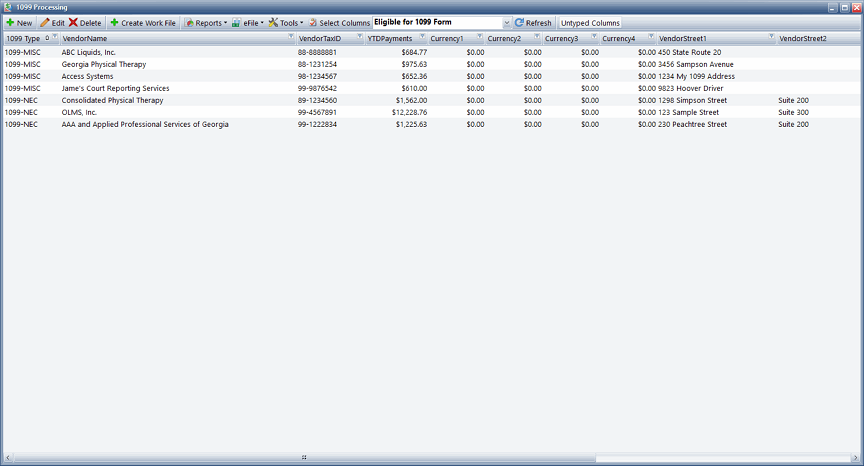The height and width of the screenshot is (466, 864).
Task: Click the red X Delete button
Action: (x=85, y=23)
